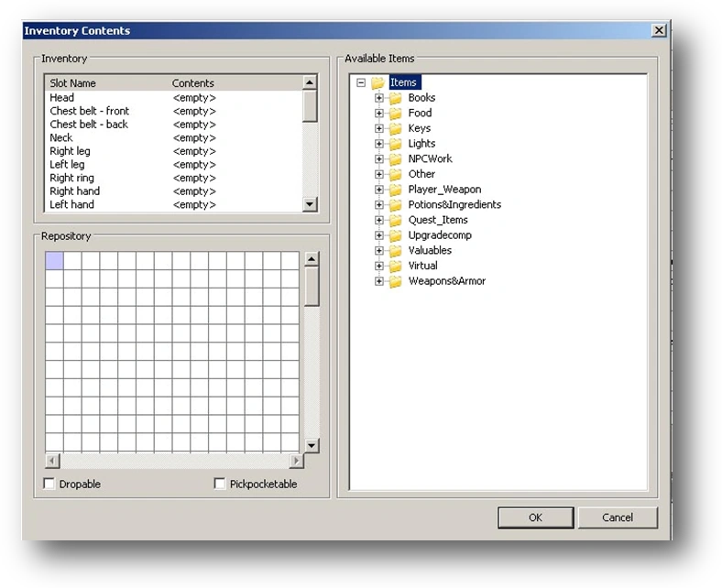Click the Repository vertical scrollbar thumb
722x588 pixels.
pos(312,287)
